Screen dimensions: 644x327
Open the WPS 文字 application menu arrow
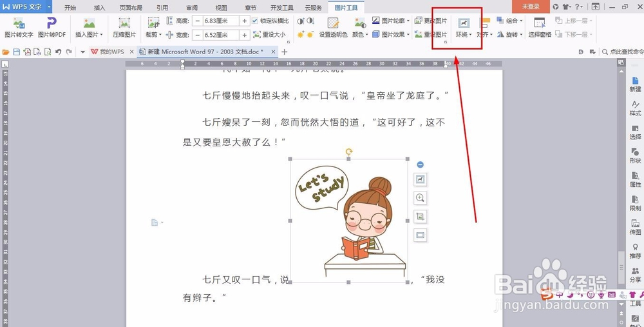pyautogui.click(x=49, y=6)
